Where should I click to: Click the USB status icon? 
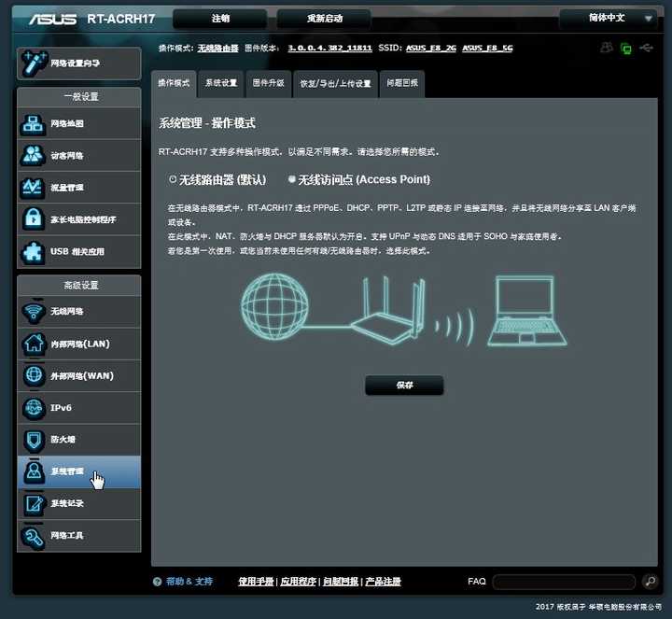point(646,48)
